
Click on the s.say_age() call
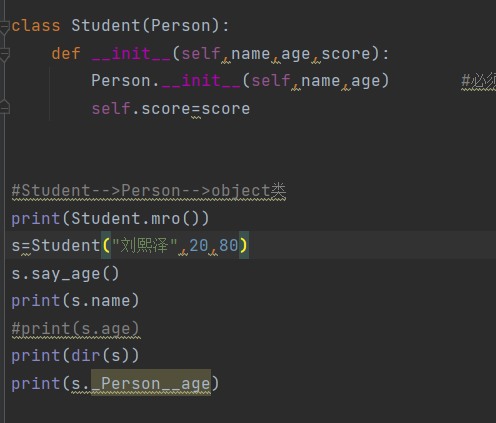[65, 274]
